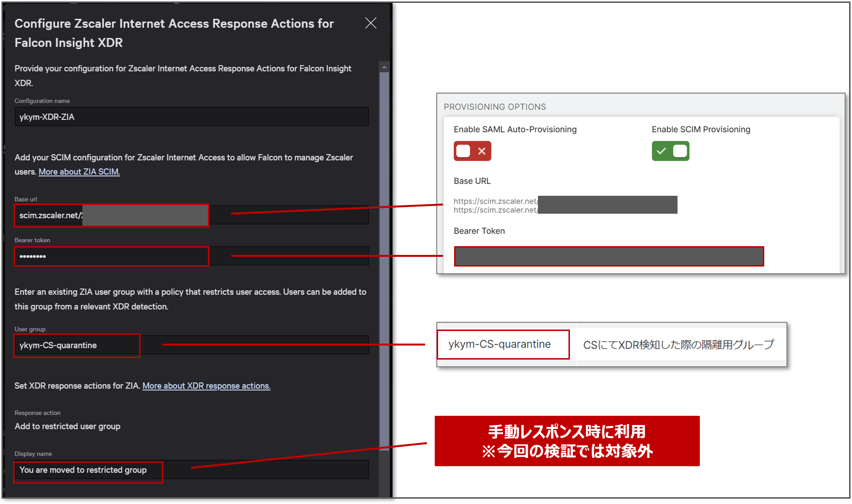Toggle Enable SAML Auto-Provisioning switch
852x504 pixels.
[473, 151]
